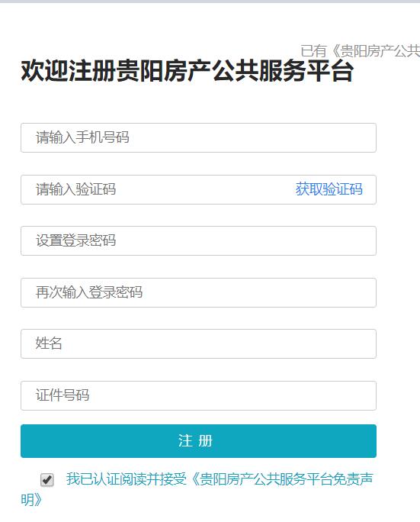Focus the 姓名 name input box

(x=198, y=344)
